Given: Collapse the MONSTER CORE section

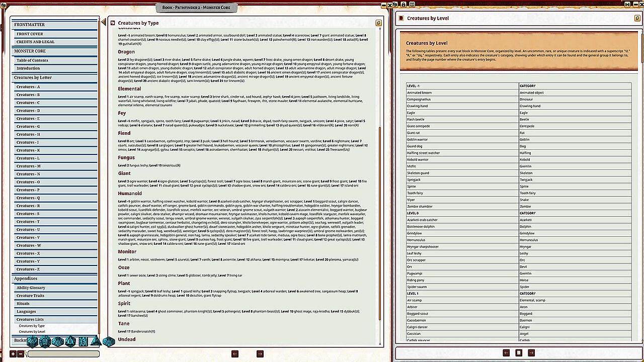Looking at the screenshot, I should [x=55, y=51].
